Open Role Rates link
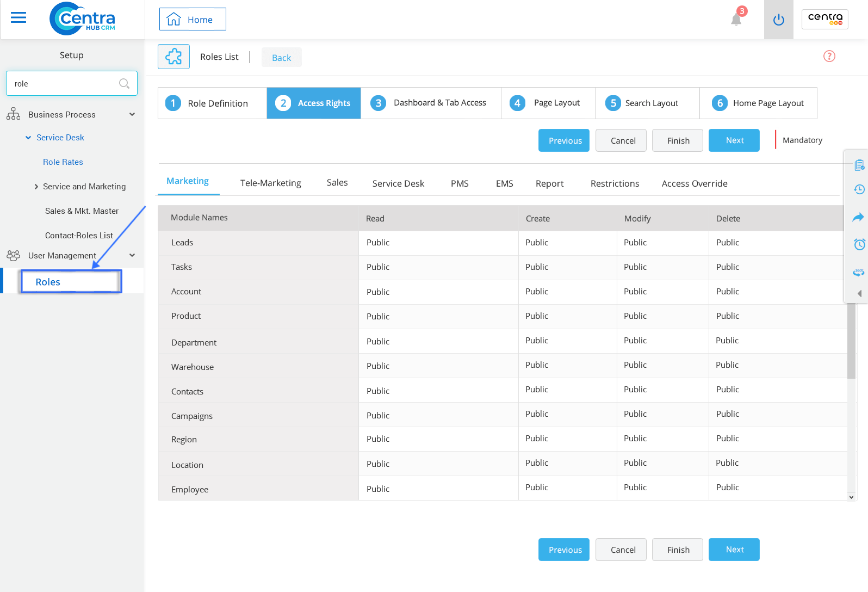This screenshot has width=868, height=592. [63, 162]
